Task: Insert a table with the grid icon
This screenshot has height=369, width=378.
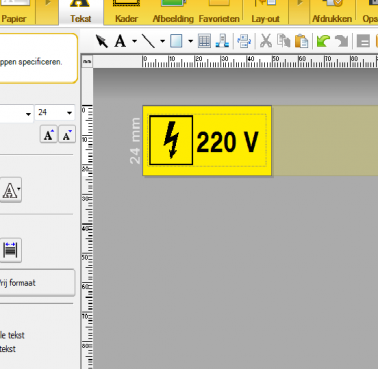Action: tap(204, 41)
